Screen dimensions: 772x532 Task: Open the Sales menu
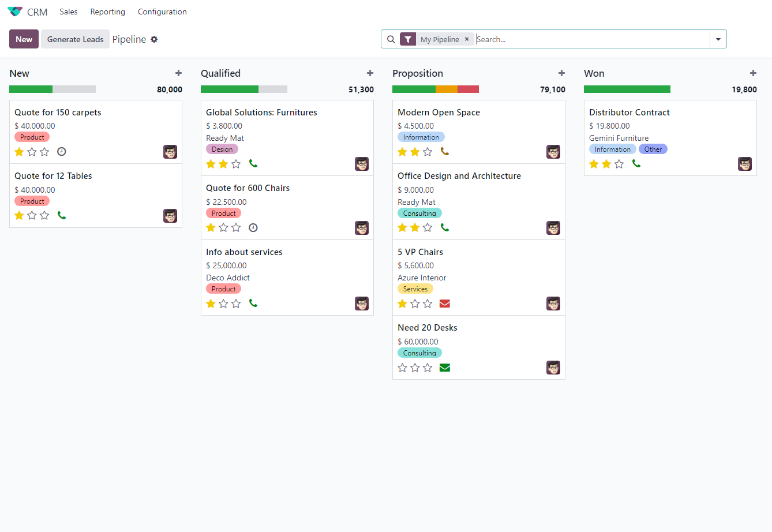point(69,12)
